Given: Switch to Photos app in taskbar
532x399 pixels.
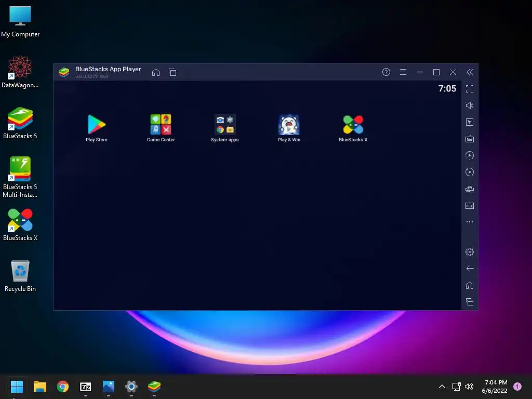Looking at the screenshot, I should [109, 387].
